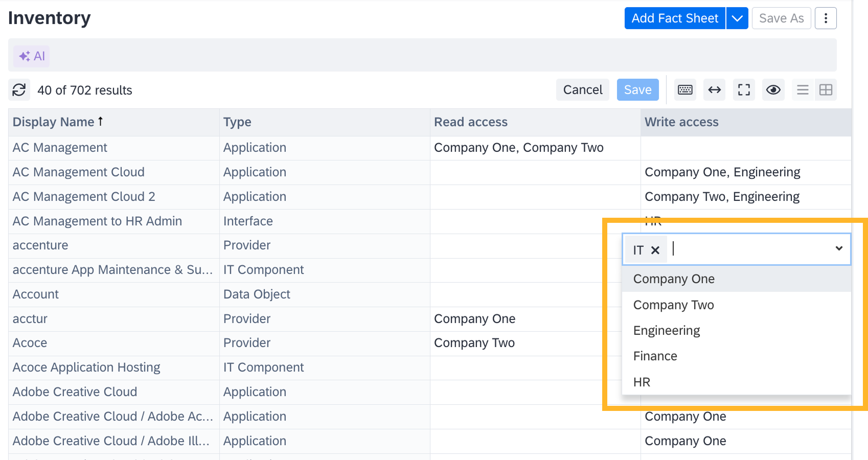The width and height of the screenshot is (868, 460).
Task: Open the three-dot more options menu
Action: 826,18
